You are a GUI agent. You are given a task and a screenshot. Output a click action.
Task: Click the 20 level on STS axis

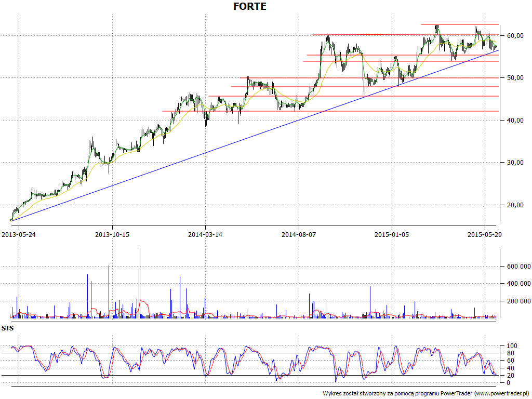coord(510,375)
